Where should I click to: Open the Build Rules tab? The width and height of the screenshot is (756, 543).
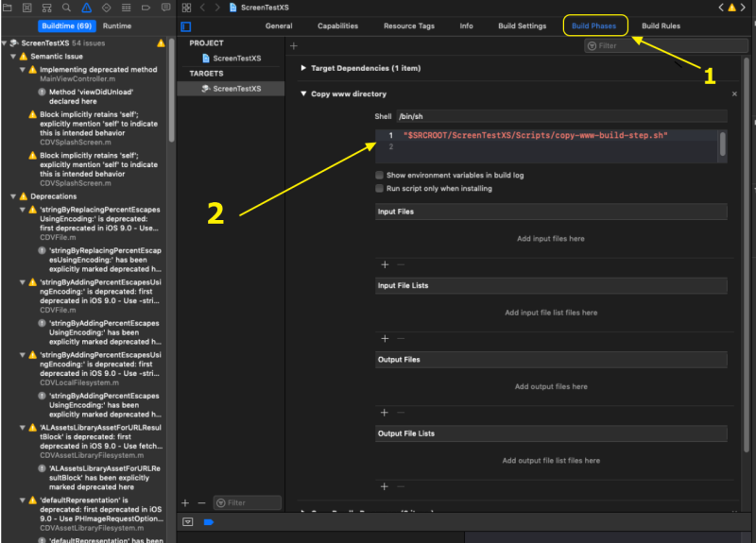pyautogui.click(x=661, y=26)
